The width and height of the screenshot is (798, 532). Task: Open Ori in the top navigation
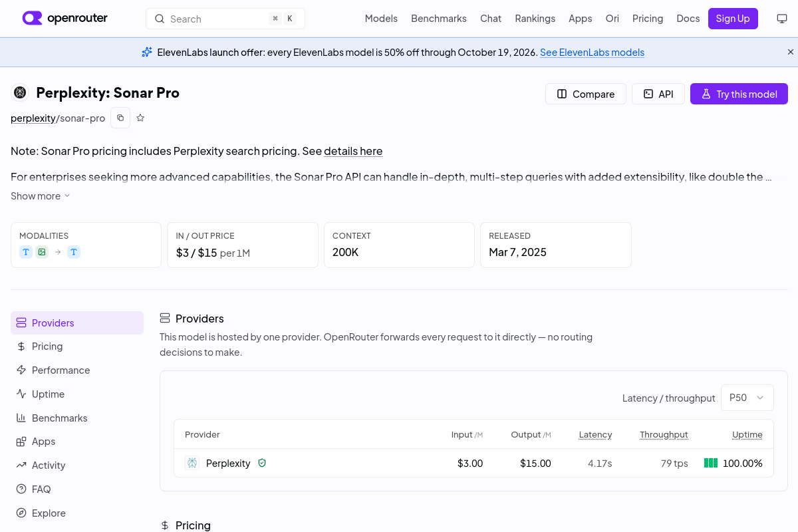(612, 19)
